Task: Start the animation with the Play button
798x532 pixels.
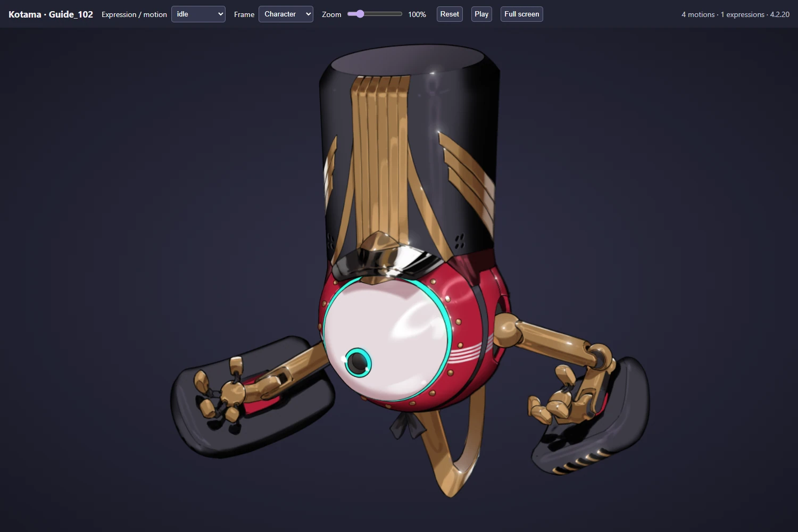Action: pos(481,14)
